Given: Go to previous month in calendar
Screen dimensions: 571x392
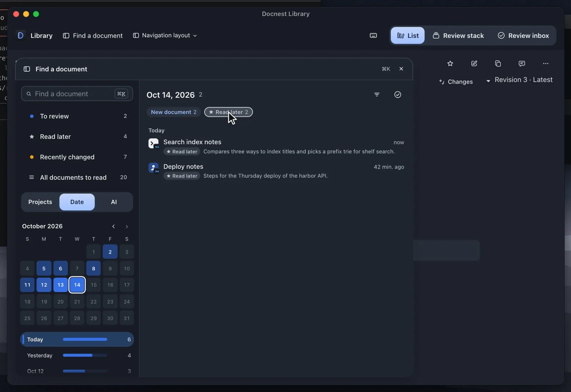Looking at the screenshot, I should click(113, 226).
